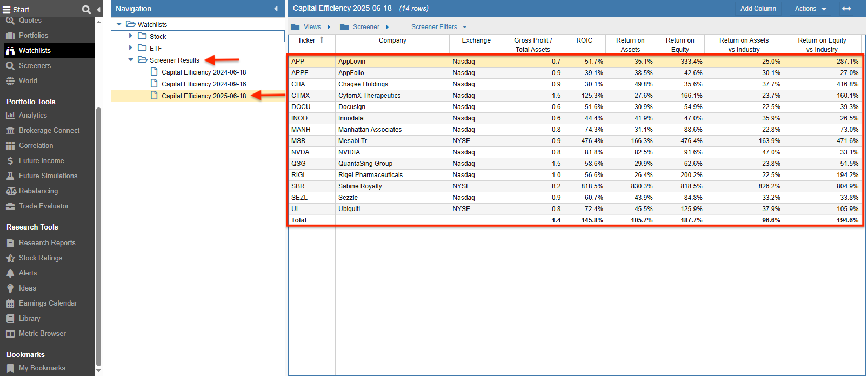Collapse the Screener Results folder
Screen dimensions: 868x378
131,60
